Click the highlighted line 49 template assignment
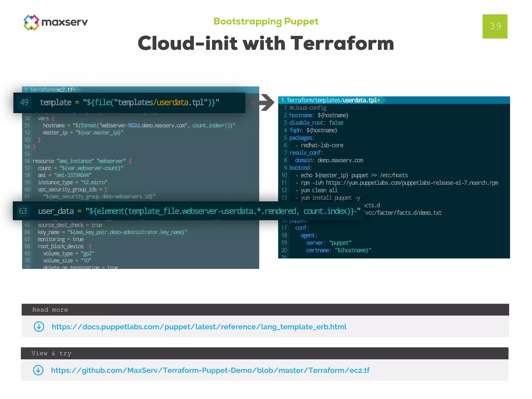 (x=129, y=103)
